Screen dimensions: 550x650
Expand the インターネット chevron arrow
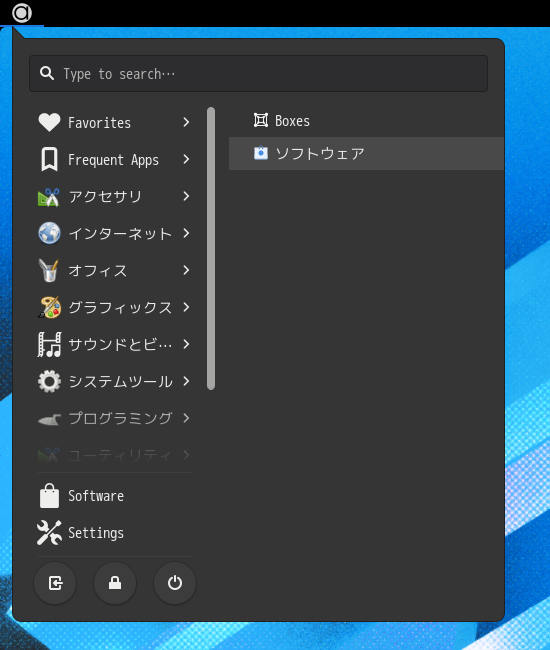click(x=186, y=233)
